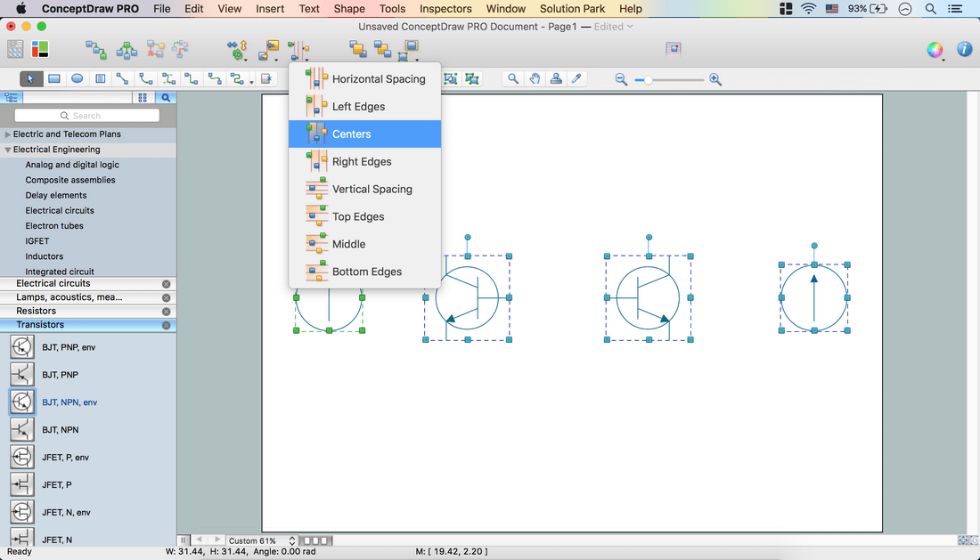Select the rectangle drawing tool
Image resolution: width=980 pixels, height=560 pixels.
(x=54, y=78)
